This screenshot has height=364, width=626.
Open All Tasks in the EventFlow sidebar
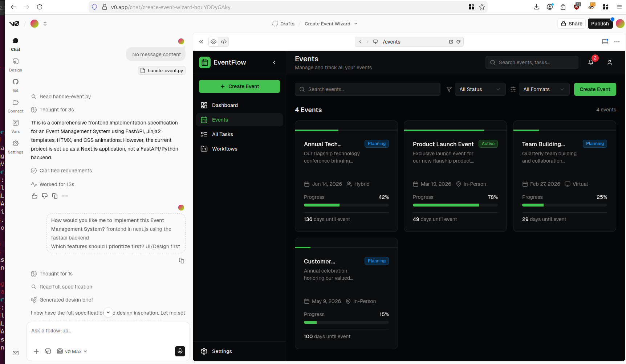pyautogui.click(x=222, y=134)
